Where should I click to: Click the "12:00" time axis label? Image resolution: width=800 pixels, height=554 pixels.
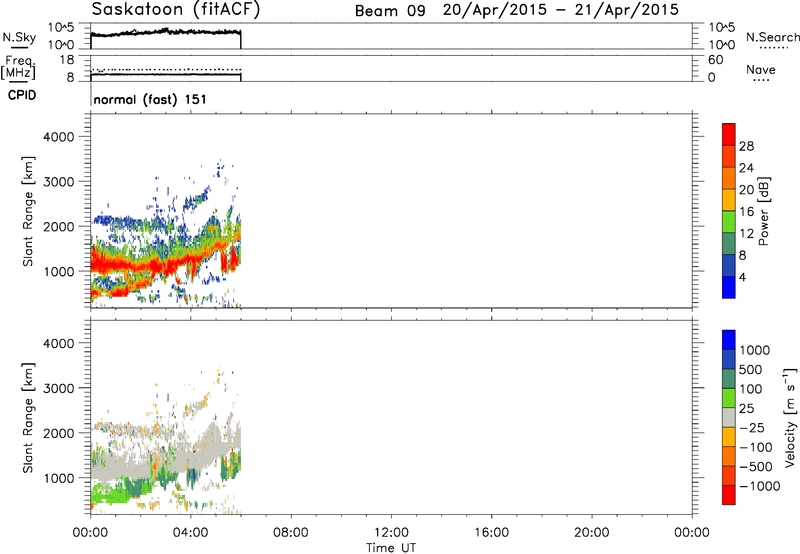tap(391, 533)
